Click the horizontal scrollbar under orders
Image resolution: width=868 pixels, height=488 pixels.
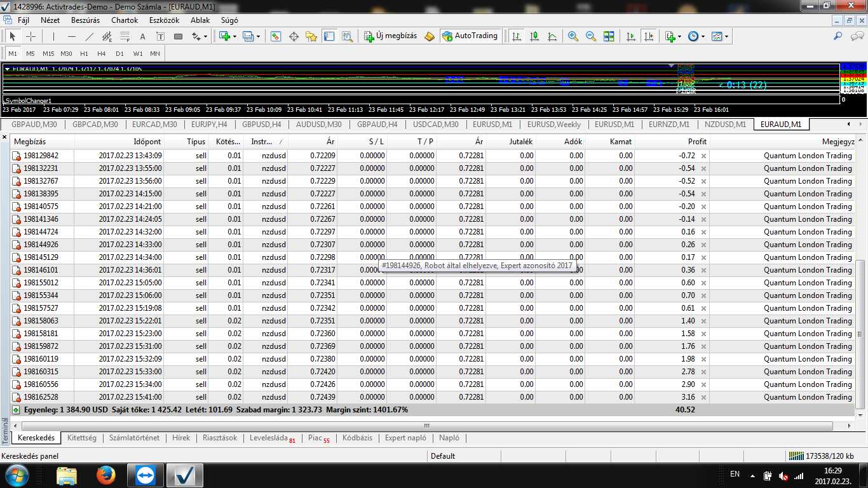click(427, 425)
